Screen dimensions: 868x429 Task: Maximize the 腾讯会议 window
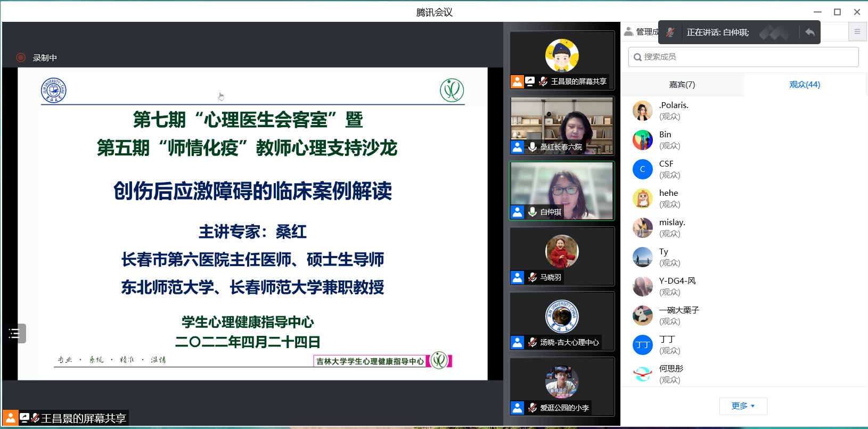837,12
